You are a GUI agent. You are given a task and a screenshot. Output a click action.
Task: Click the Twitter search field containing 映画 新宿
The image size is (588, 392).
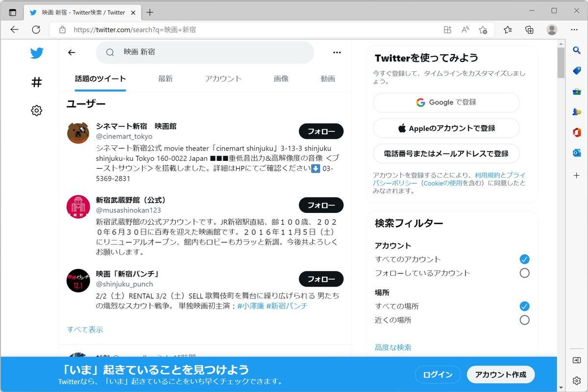(x=205, y=52)
